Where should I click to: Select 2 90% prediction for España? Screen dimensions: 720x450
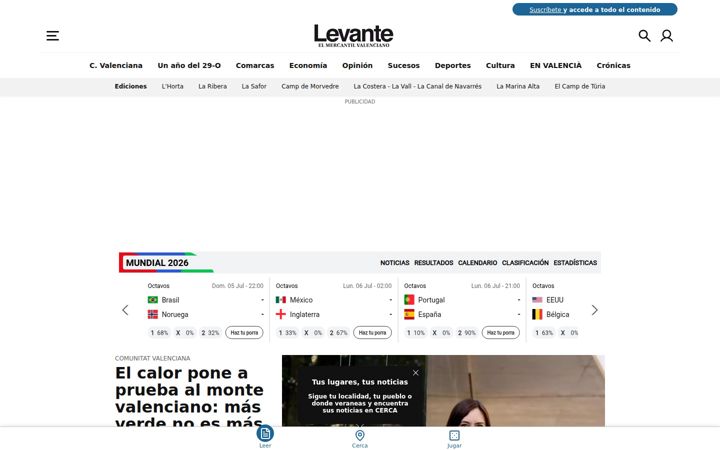click(x=467, y=332)
